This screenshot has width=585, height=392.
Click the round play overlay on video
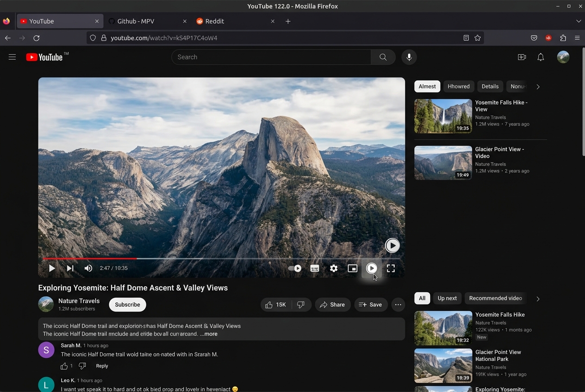coord(392,245)
